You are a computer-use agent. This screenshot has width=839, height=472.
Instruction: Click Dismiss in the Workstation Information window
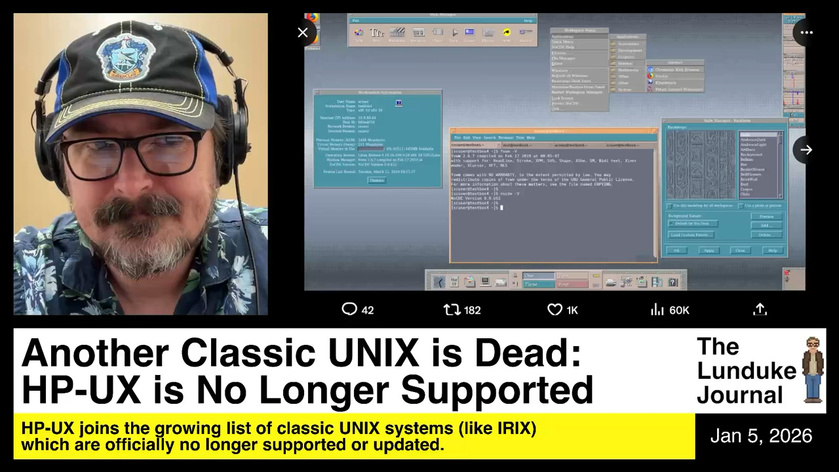point(376,180)
